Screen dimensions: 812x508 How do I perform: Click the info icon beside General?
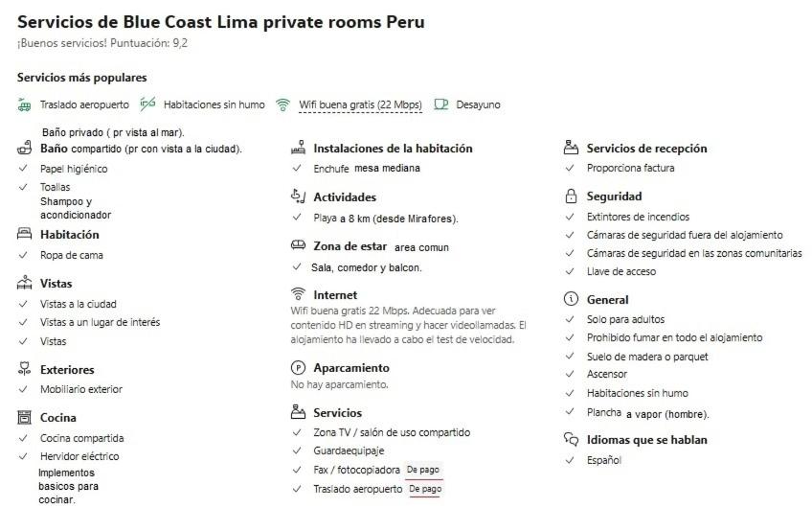pyautogui.click(x=571, y=299)
